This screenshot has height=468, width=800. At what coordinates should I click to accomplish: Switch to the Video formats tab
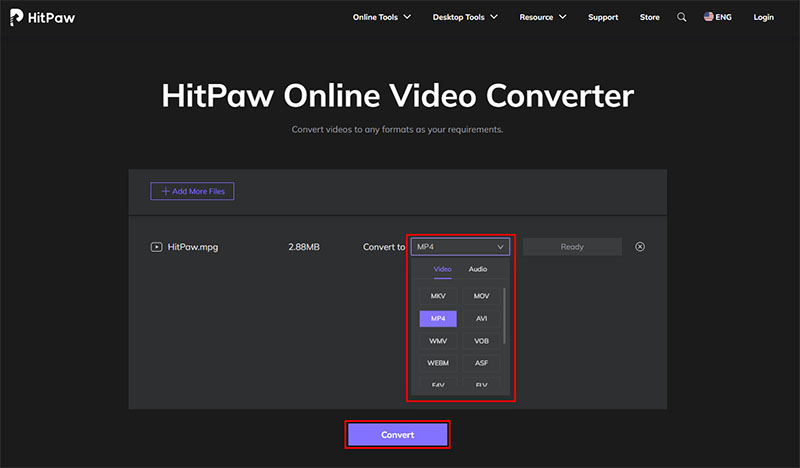click(x=442, y=269)
